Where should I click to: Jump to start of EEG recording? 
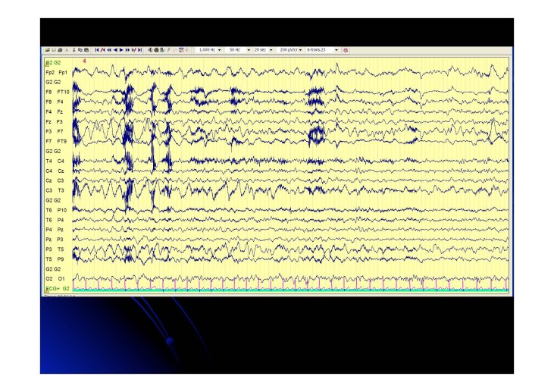tap(97, 50)
